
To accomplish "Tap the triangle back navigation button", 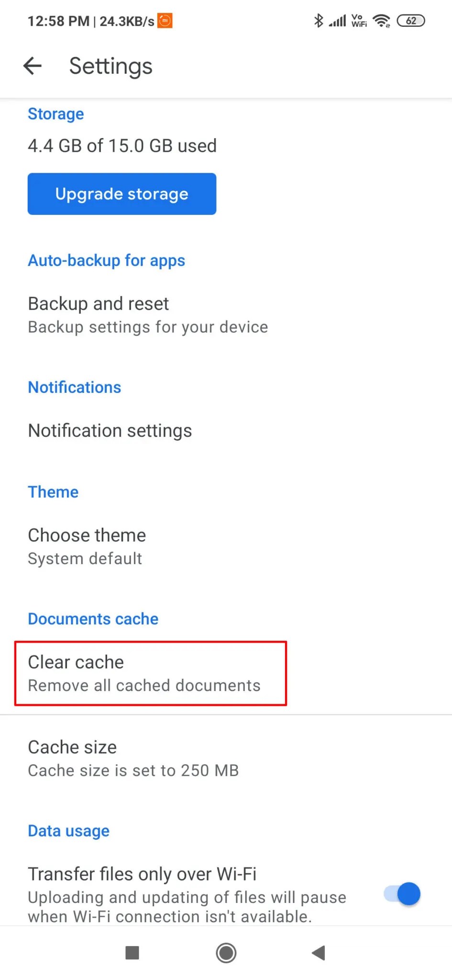I will 319,953.
